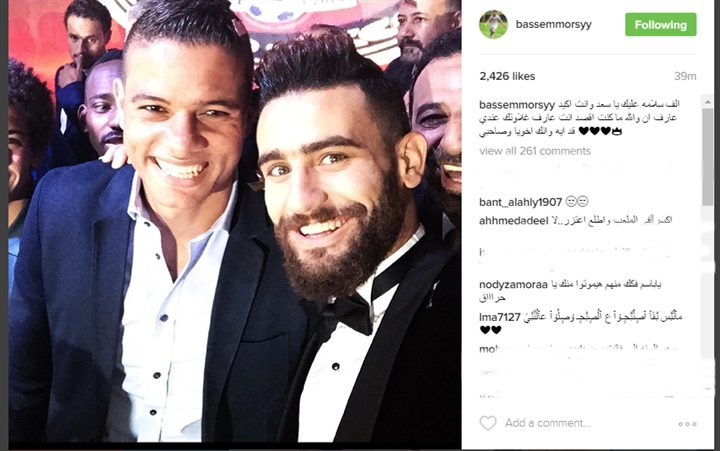Click the Add a comment field
This screenshot has height=451, width=720.
coord(547,423)
